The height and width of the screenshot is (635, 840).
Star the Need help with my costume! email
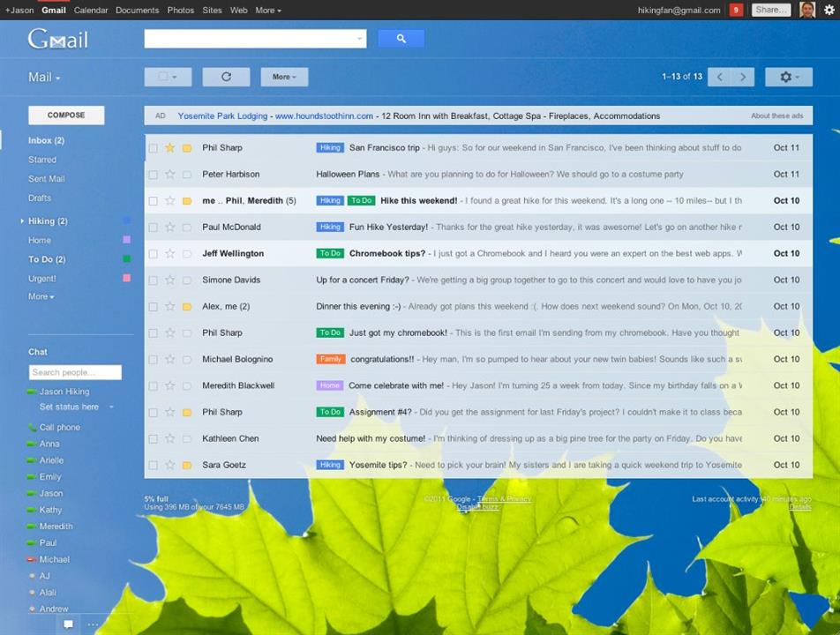click(169, 438)
